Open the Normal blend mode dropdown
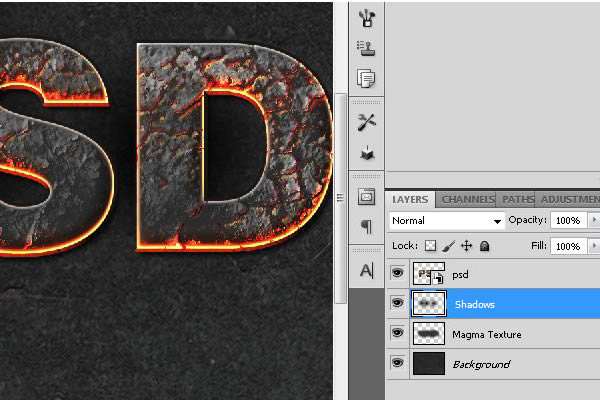 (446, 220)
